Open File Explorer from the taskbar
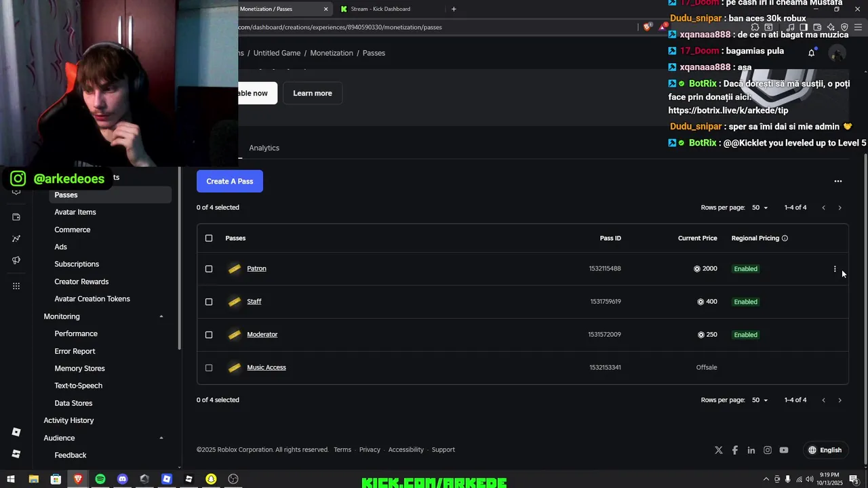 pos(33,479)
